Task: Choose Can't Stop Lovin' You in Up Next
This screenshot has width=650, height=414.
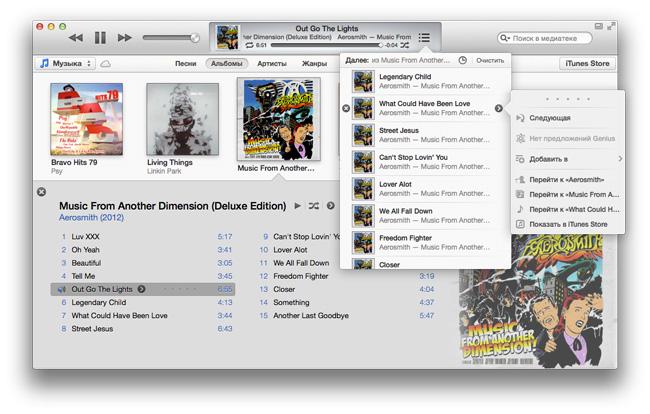Action: pyautogui.click(x=425, y=162)
